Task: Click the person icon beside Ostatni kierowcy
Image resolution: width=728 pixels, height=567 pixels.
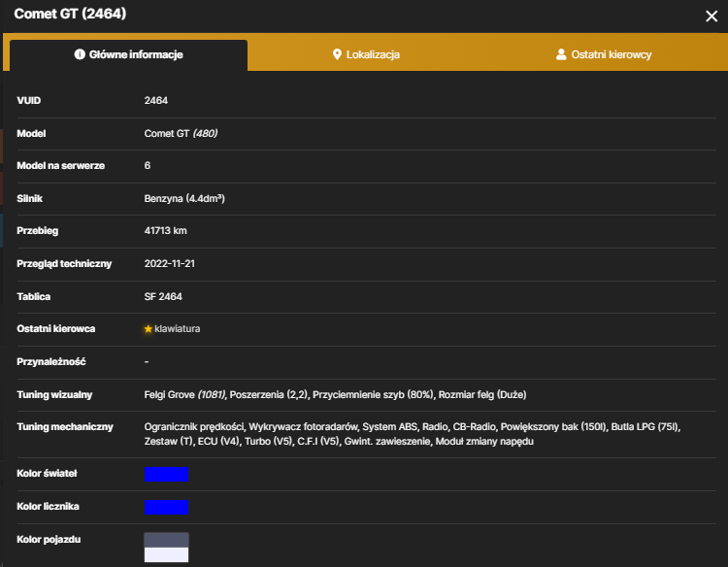Action: coord(561,54)
